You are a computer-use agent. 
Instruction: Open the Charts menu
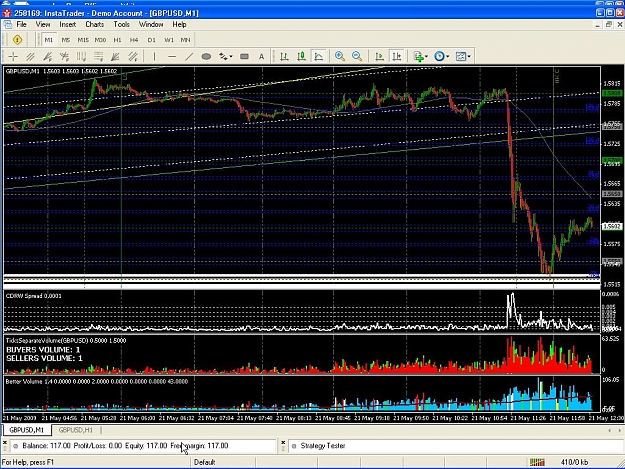[94, 24]
